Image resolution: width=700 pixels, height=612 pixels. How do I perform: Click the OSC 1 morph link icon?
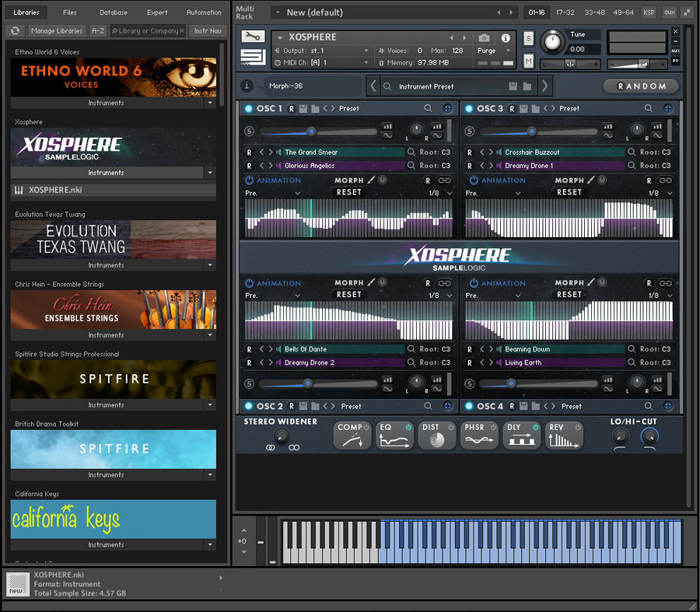pos(444,180)
